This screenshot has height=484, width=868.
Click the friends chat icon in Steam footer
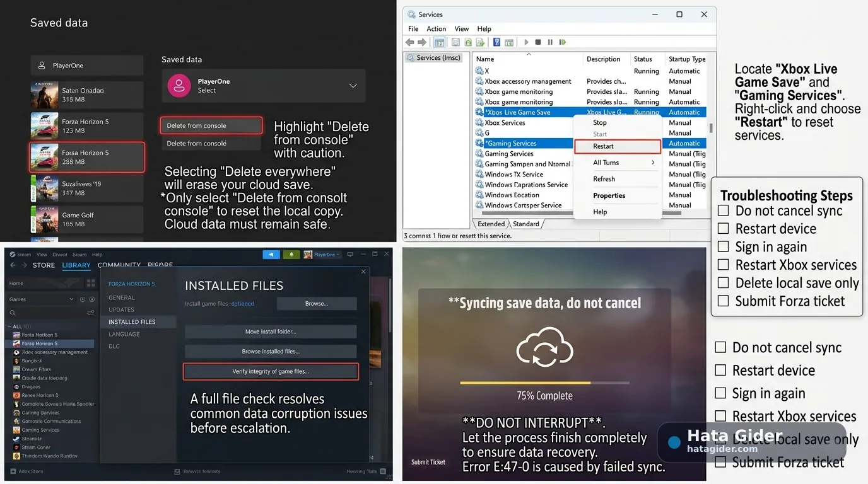pyautogui.click(x=383, y=471)
